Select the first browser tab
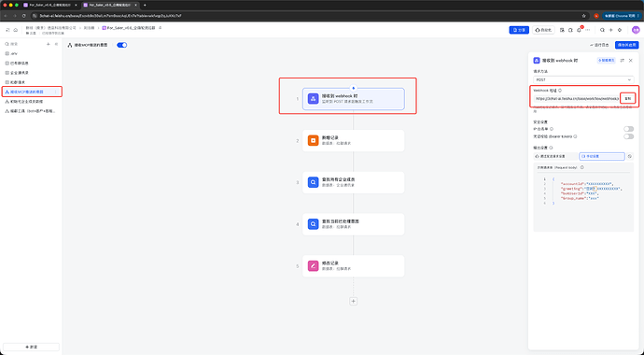The height and width of the screenshot is (355, 644). 49,5
